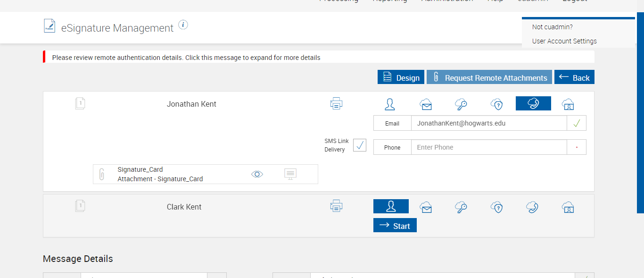This screenshot has height=278, width=644.
Task: Select Clark Kent's cloud phone icon
Action: 532,207
